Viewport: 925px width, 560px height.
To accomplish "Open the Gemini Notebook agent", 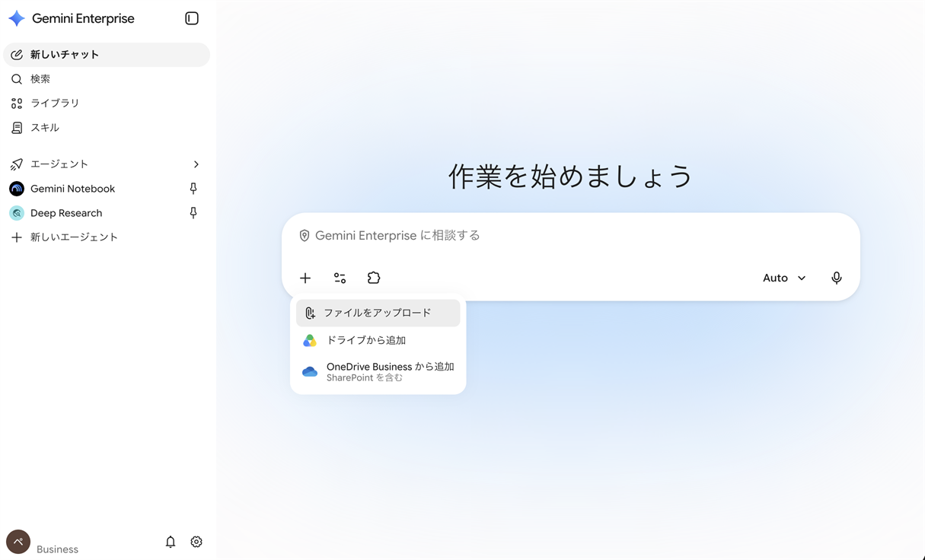I will [107, 189].
